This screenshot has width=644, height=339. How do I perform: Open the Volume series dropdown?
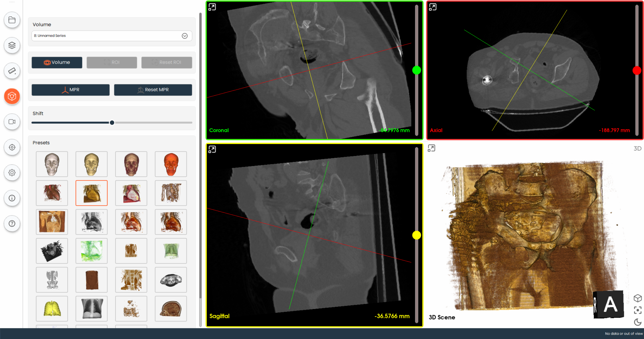tap(112, 36)
